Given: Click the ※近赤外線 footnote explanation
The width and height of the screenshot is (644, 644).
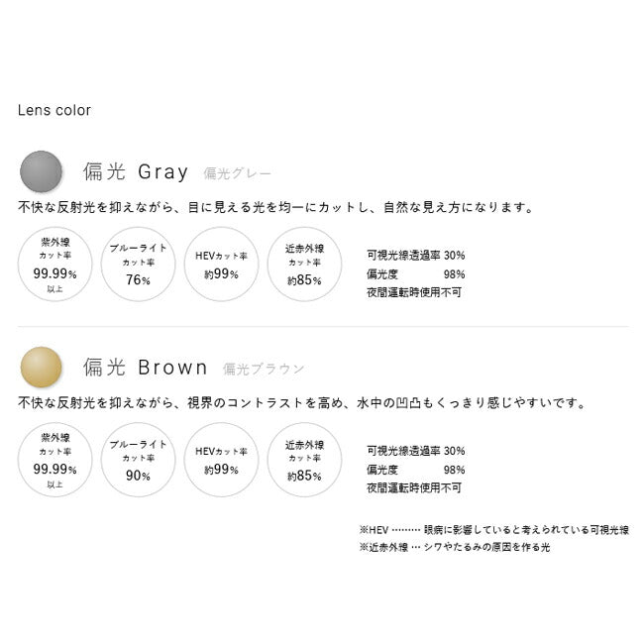Looking at the screenshot, I should coord(454,547).
